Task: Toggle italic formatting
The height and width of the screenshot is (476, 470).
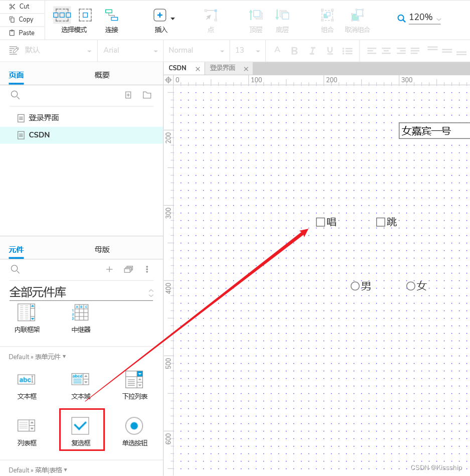Action: click(312, 51)
